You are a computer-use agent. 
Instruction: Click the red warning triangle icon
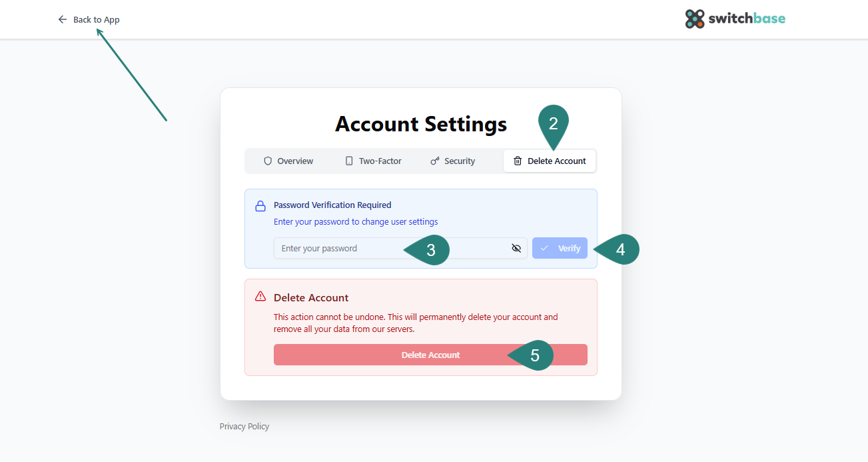(260, 297)
